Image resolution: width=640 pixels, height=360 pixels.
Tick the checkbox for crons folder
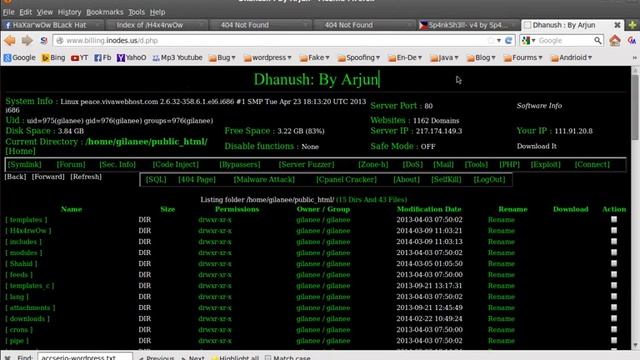tap(614, 329)
